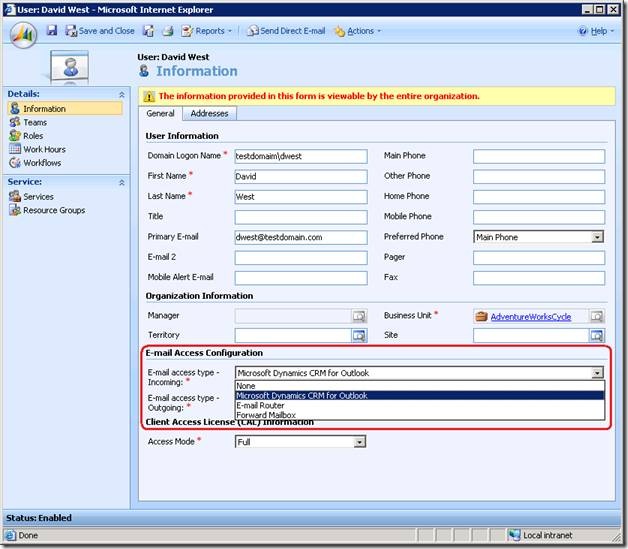Screen dimensions: 628x549
Task: Open the Actions menu
Action: tap(357, 31)
